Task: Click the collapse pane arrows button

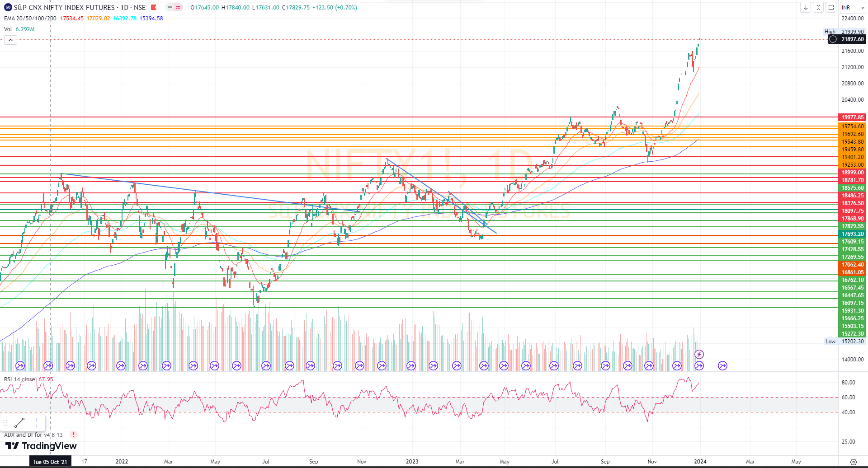Action: 818,7
